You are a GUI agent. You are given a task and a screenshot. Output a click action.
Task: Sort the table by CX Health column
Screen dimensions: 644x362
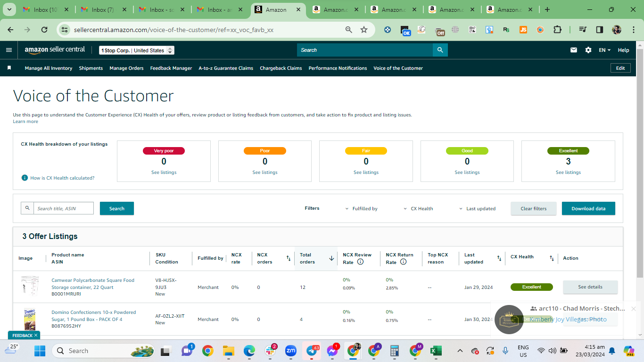point(552,258)
